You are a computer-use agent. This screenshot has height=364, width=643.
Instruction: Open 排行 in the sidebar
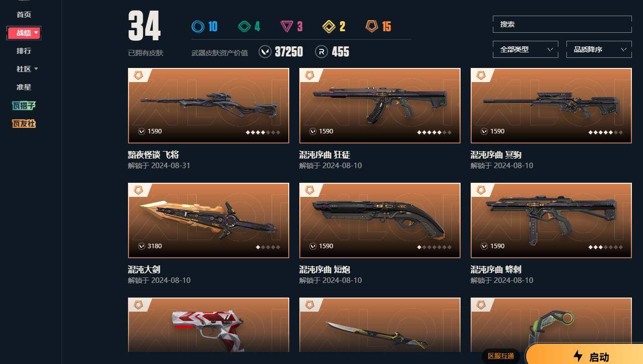click(x=24, y=51)
